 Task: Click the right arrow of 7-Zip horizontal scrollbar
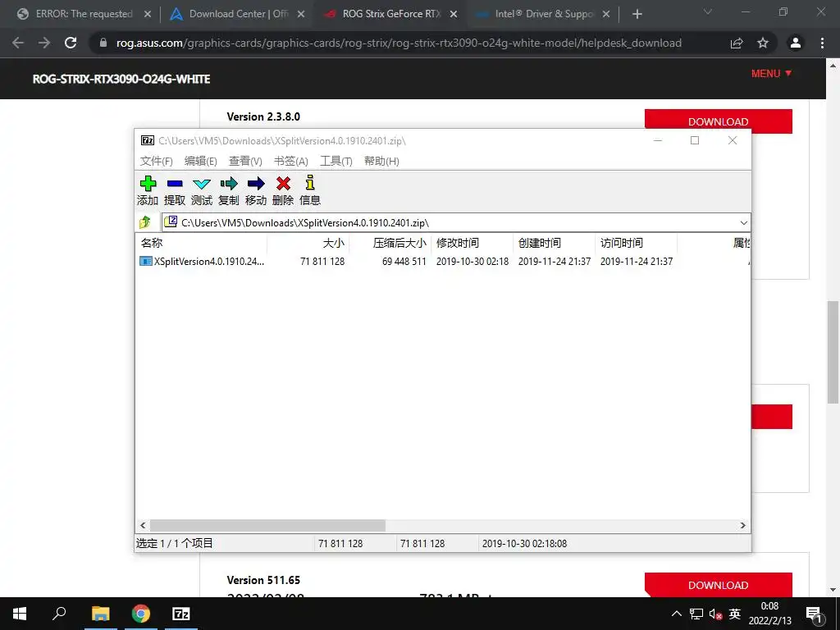[743, 526]
